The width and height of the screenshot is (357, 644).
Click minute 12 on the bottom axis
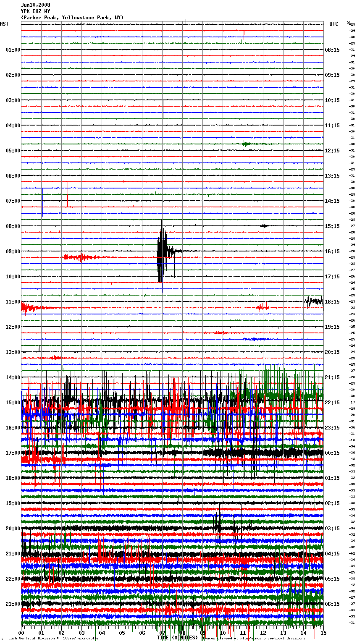263,632
